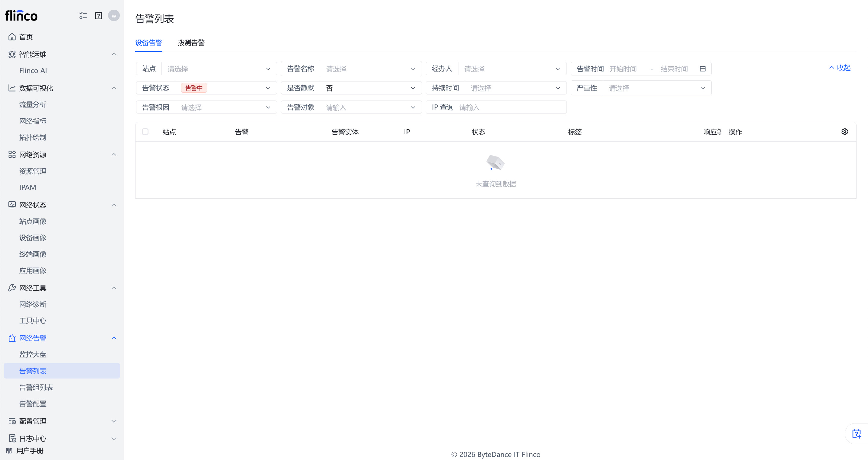Open the 严重性 dropdown

point(703,88)
